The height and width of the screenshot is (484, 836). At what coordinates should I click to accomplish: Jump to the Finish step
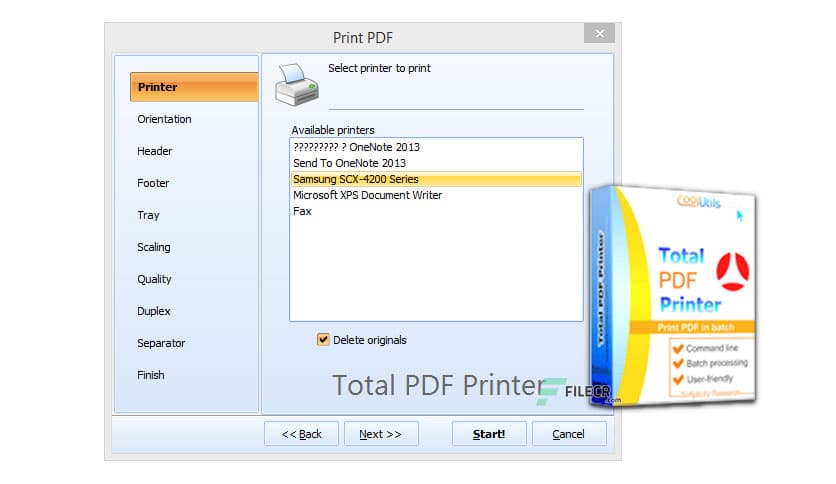[x=151, y=375]
